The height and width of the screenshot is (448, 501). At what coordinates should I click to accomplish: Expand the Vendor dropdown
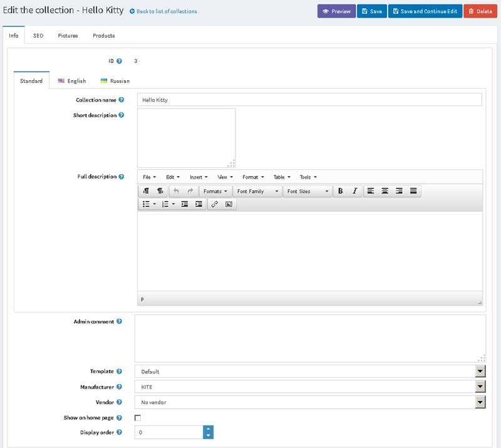[x=480, y=402]
